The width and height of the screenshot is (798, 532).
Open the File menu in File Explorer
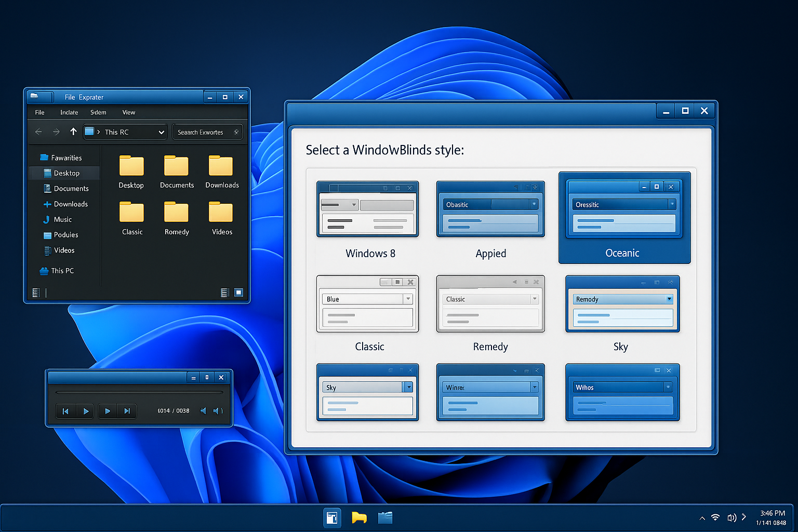[x=39, y=112]
